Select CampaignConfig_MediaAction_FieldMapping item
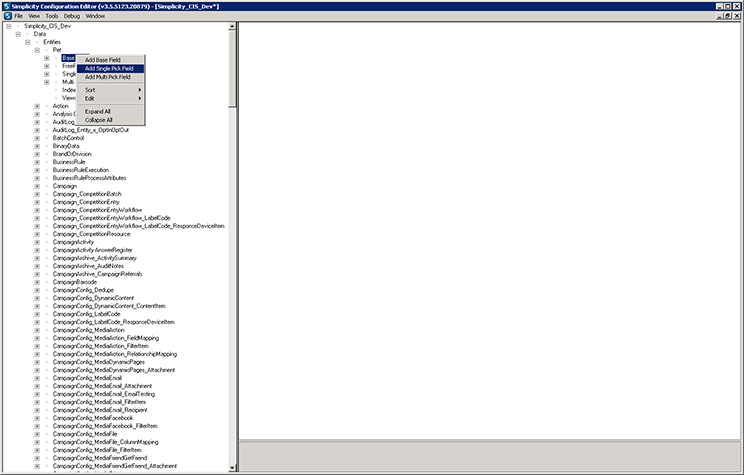 [106, 338]
